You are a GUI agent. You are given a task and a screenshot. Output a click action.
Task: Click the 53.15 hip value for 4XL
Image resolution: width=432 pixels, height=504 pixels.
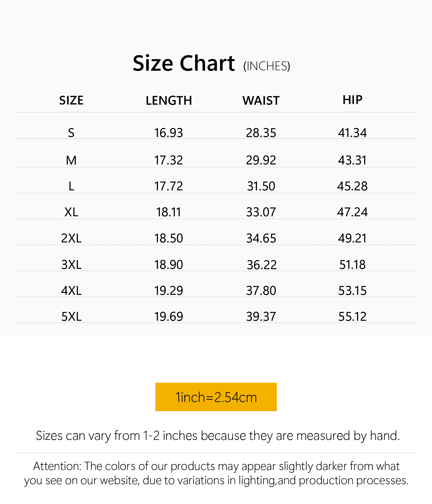point(352,291)
